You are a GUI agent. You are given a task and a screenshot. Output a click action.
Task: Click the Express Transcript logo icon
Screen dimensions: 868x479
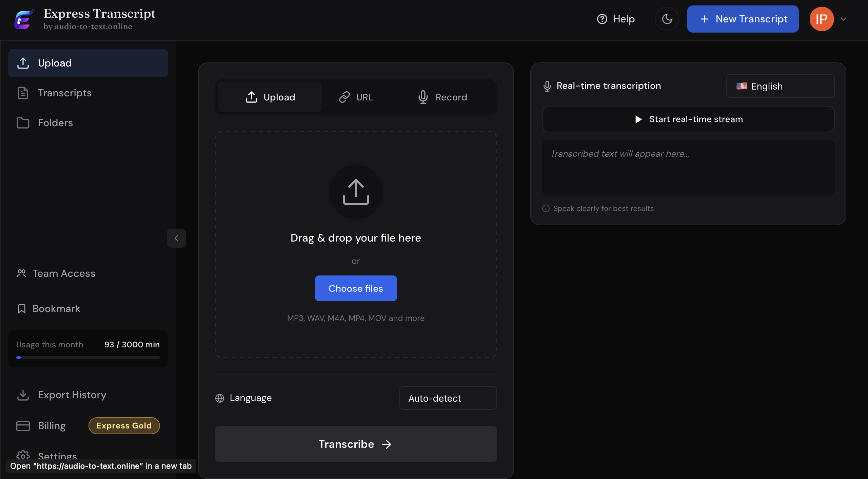(x=24, y=19)
